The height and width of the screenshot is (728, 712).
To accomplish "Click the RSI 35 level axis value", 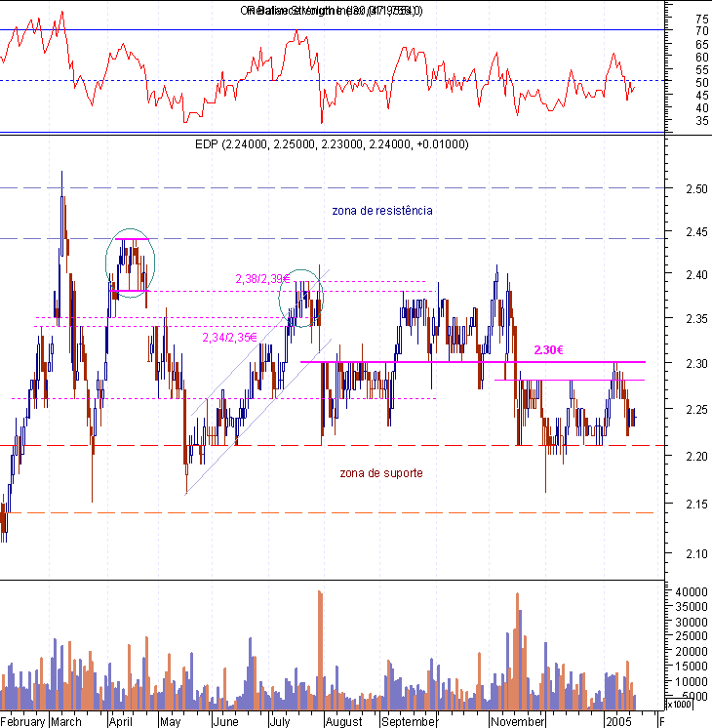I will pyautogui.click(x=702, y=121).
